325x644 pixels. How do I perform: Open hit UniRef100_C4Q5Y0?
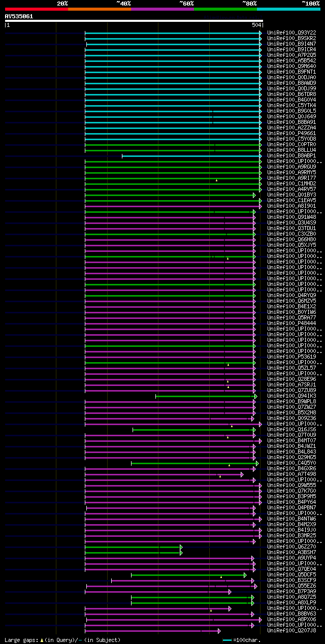[291, 463]
